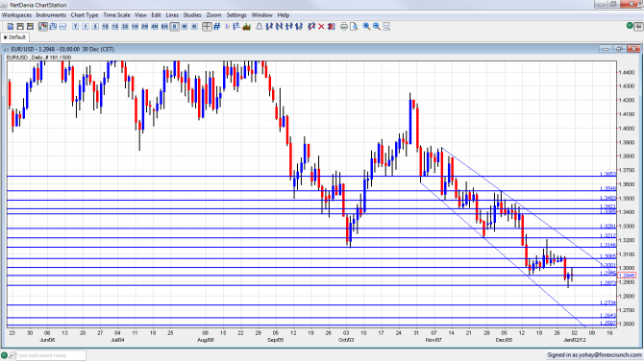644x361 pixels.
Task: Open the Time Scale menu
Action: click(x=116, y=15)
